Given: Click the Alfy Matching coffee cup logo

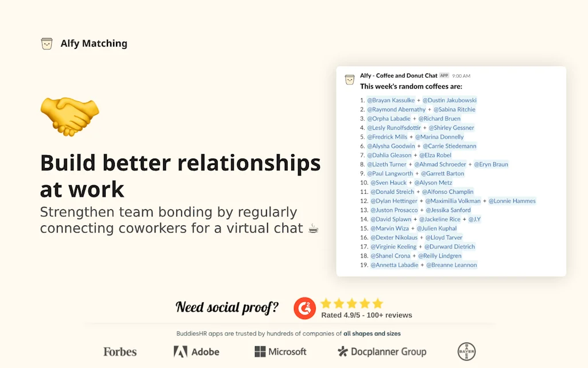Looking at the screenshot, I should coord(46,43).
